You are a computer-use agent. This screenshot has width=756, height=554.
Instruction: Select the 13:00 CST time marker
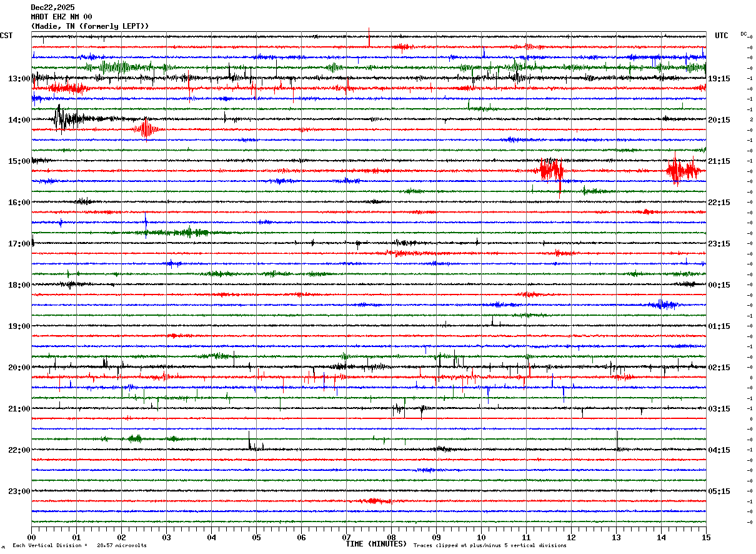point(19,79)
